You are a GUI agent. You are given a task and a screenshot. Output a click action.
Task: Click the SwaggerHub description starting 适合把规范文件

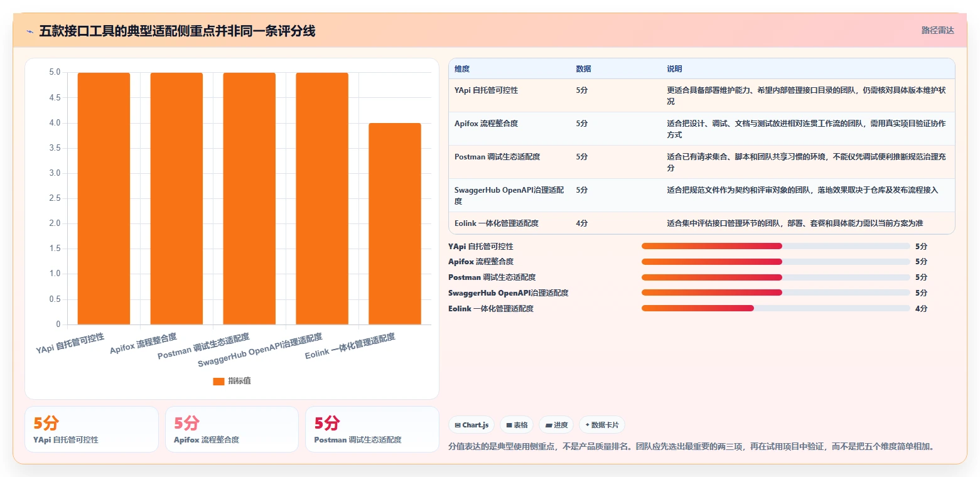coord(802,190)
